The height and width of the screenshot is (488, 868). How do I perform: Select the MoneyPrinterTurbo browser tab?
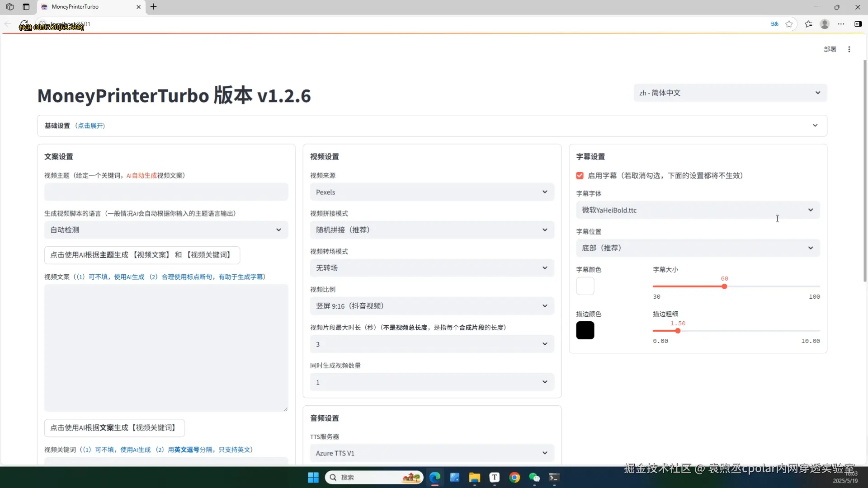[x=88, y=7]
